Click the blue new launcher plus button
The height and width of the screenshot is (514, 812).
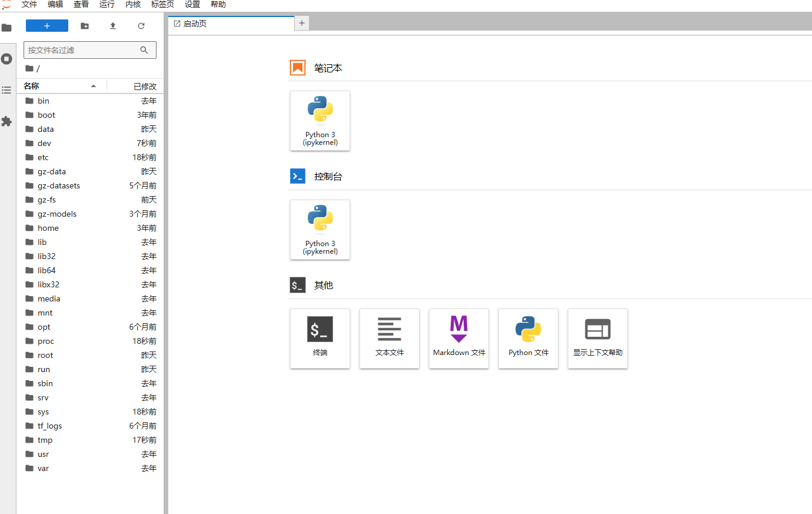click(47, 26)
